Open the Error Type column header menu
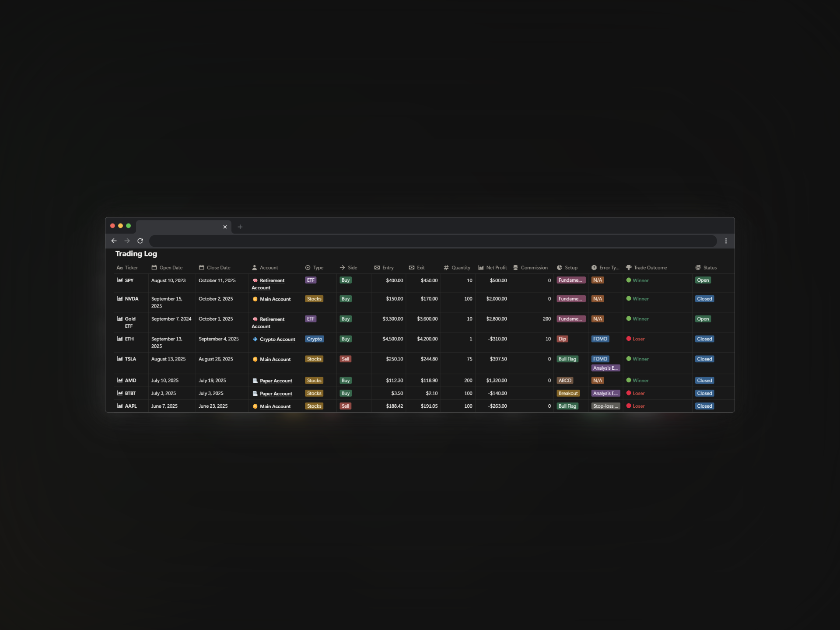This screenshot has height=630, width=840. coord(605,267)
